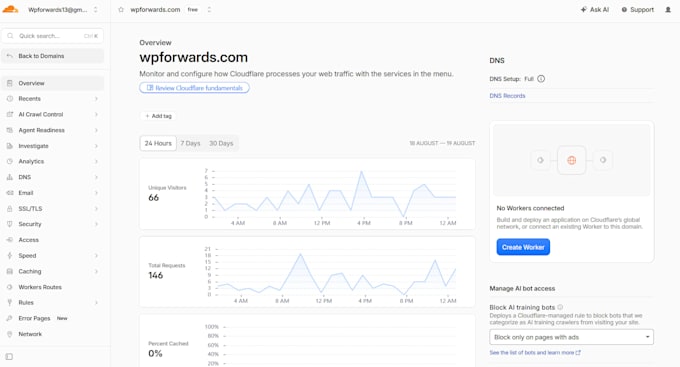Open the user profile icon
Image resolution: width=680 pixels, height=367 pixels.
click(x=668, y=10)
